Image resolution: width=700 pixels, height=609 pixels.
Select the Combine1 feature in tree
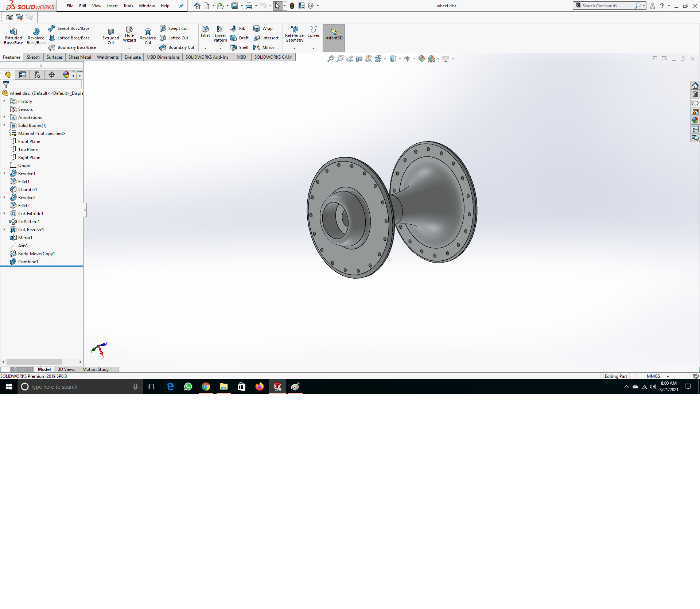click(x=28, y=261)
